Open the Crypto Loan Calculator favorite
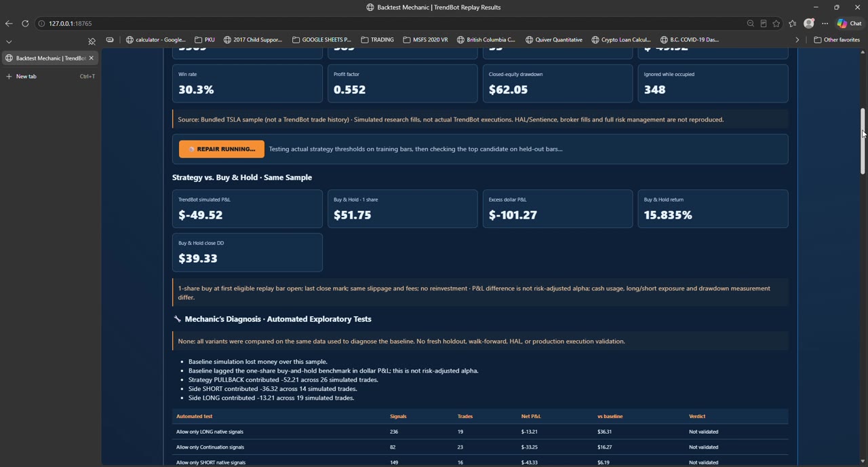The height and width of the screenshot is (467, 868). pos(621,39)
